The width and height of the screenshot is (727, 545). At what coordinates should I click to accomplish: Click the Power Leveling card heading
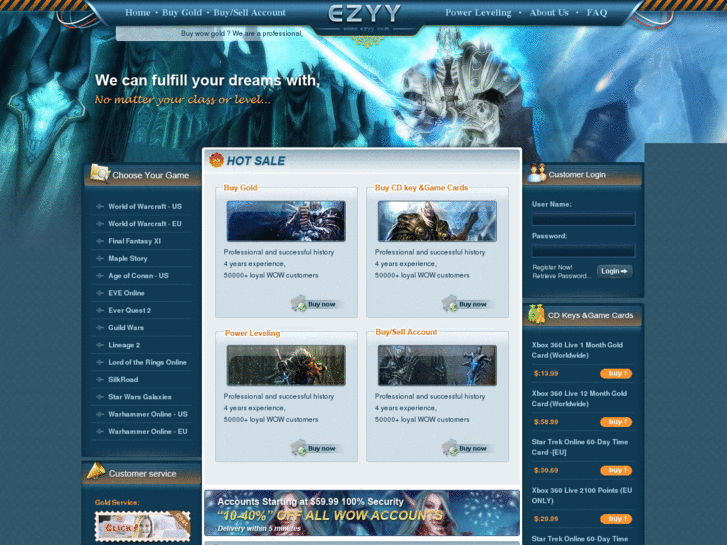(252, 333)
